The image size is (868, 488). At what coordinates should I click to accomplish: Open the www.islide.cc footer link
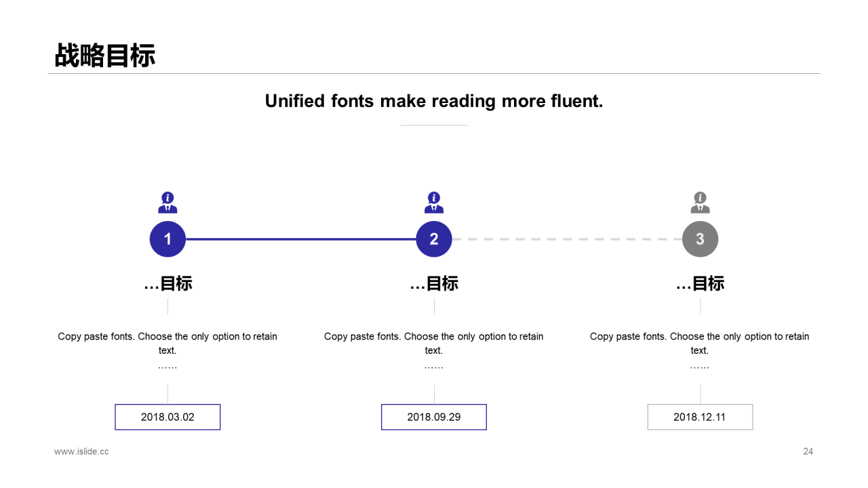click(x=81, y=451)
